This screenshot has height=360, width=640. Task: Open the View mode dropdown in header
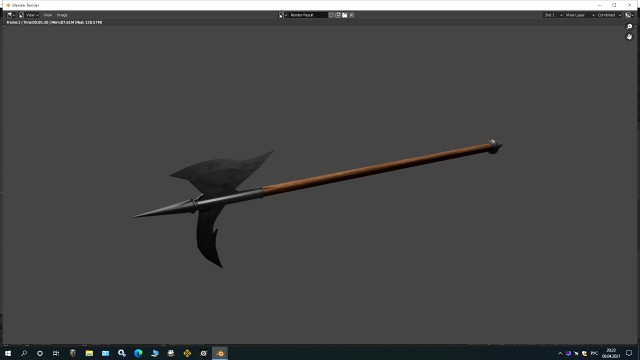click(x=29, y=15)
